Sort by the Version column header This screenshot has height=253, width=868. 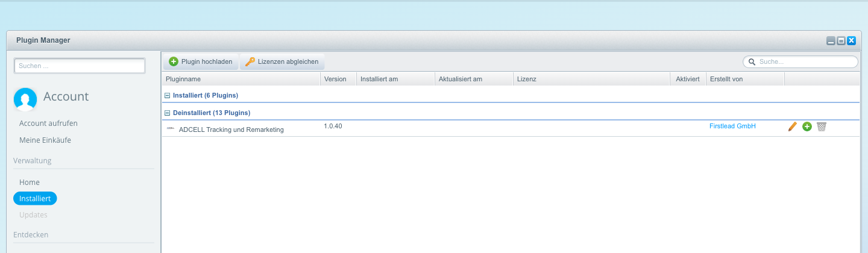tap(338, 79)
